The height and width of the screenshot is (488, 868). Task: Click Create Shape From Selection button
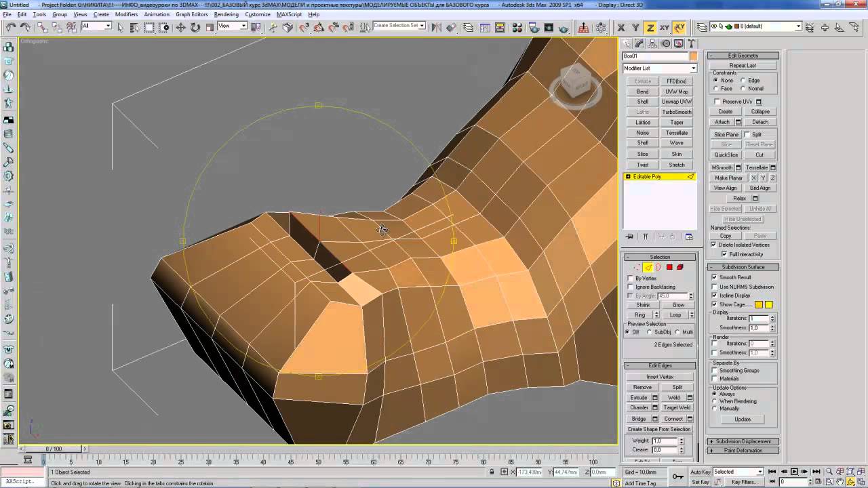point(659,429)
